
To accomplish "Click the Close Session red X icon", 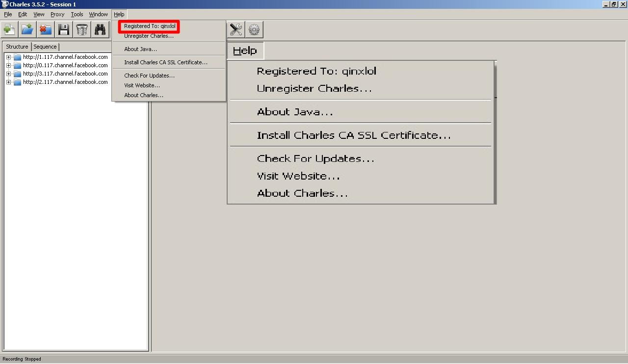I will [45, 29].
